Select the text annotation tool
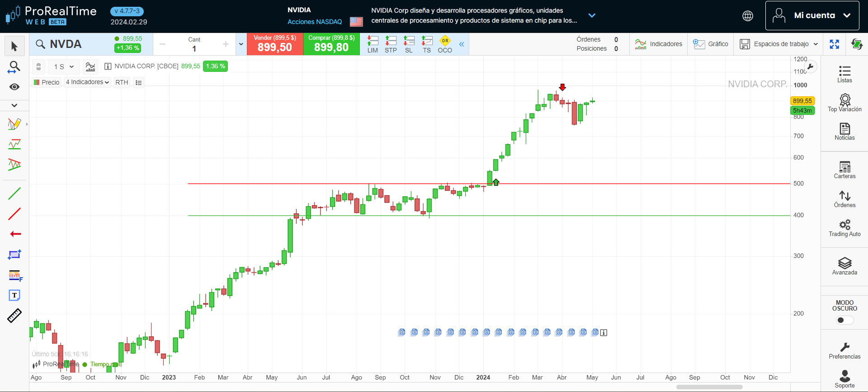The width and height of the screenshot is (868, 392). point(14,295)
